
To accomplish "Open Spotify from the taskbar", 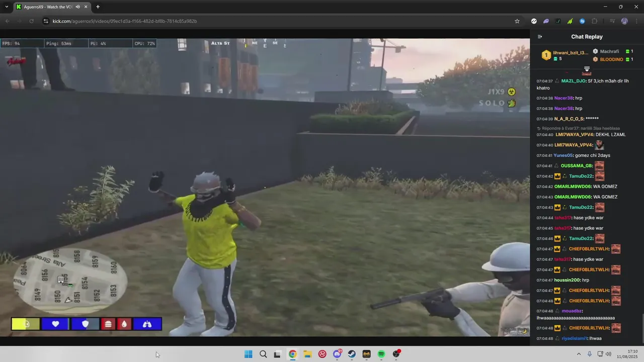I will (381, 354).
